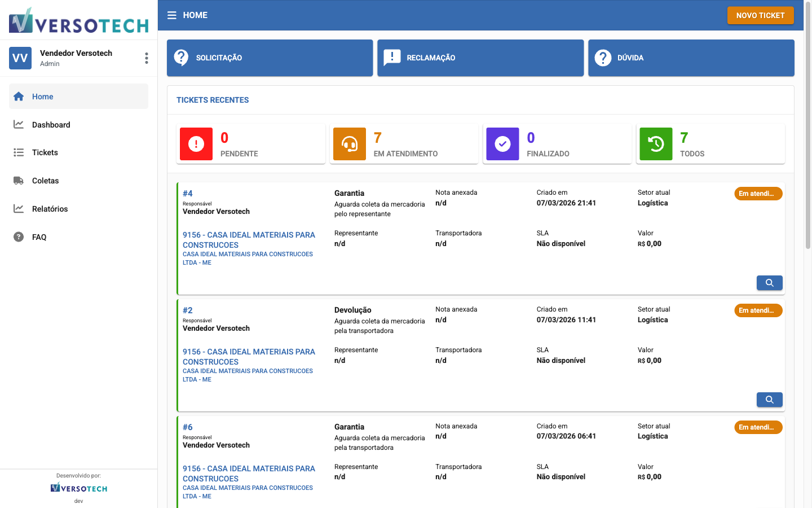Open Tickets in the sidebar
The height and width of the screenshot is (508, 812).
tap(45, 152)
